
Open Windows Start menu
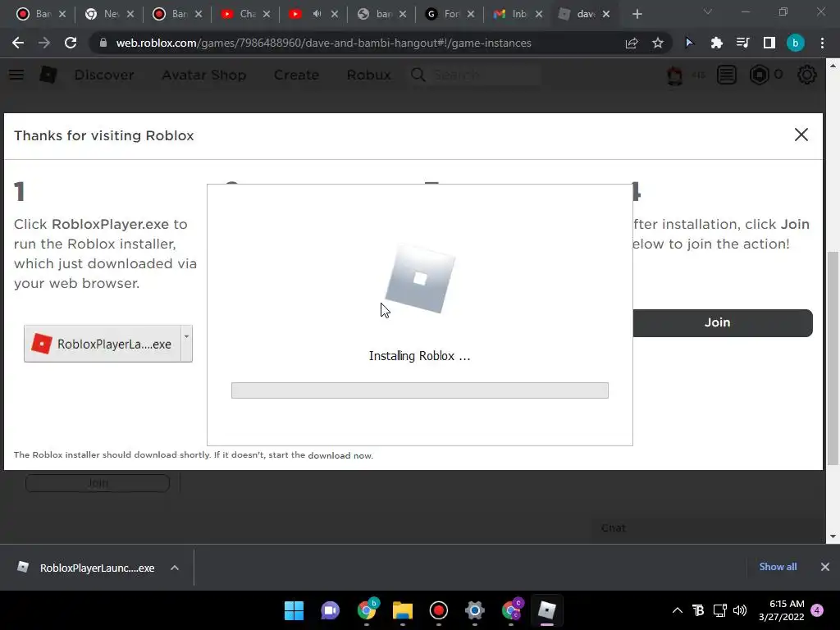click(294, 610)
